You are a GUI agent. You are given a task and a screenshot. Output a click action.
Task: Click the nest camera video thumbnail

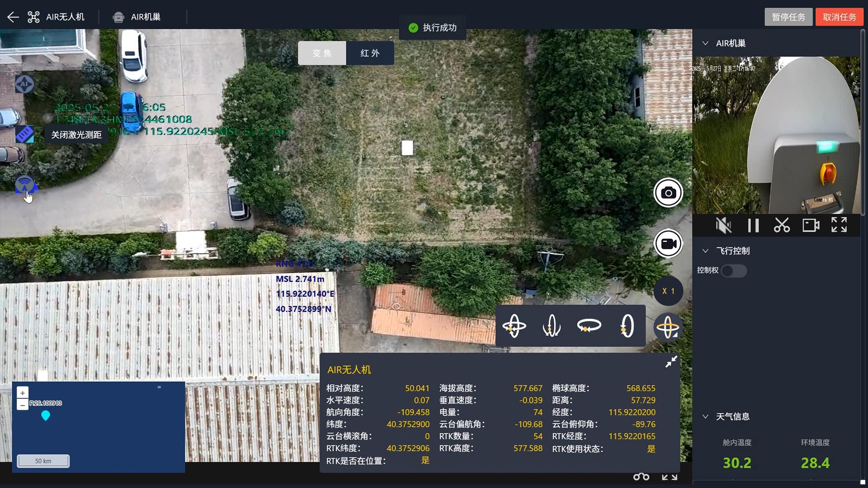click(776, 135)
